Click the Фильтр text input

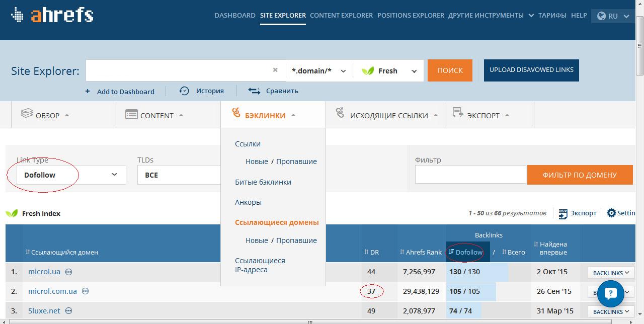pyautogui.click(x=470, y=175)
